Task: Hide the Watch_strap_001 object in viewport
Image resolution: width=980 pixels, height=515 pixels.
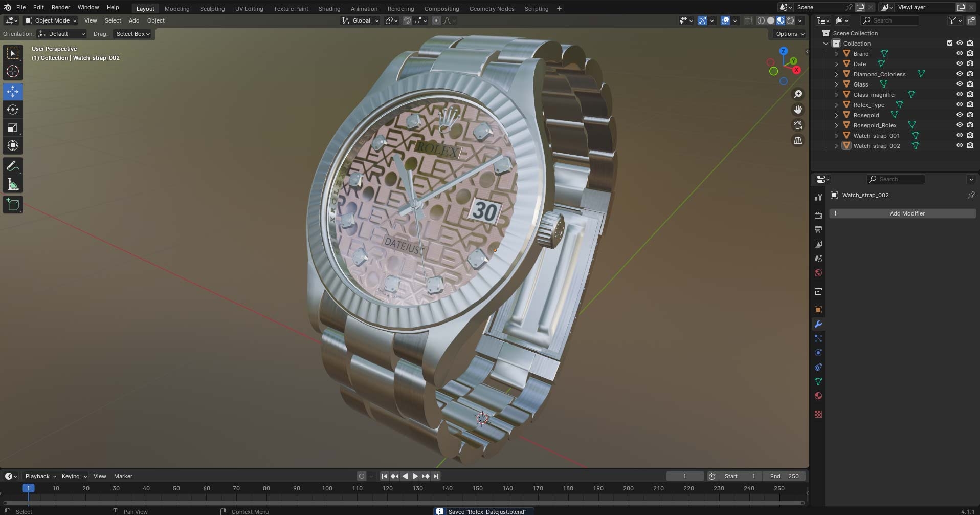Action: (960, 135)
